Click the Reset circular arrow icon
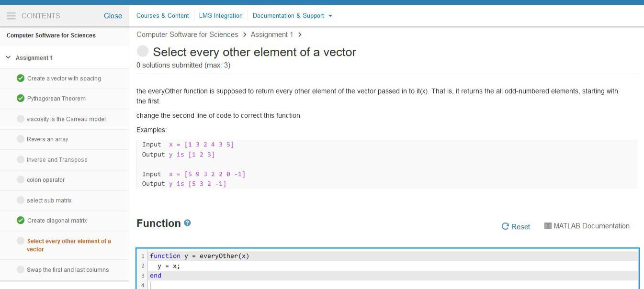The height and width of the screenshot is (289, 644). (505, 226)
